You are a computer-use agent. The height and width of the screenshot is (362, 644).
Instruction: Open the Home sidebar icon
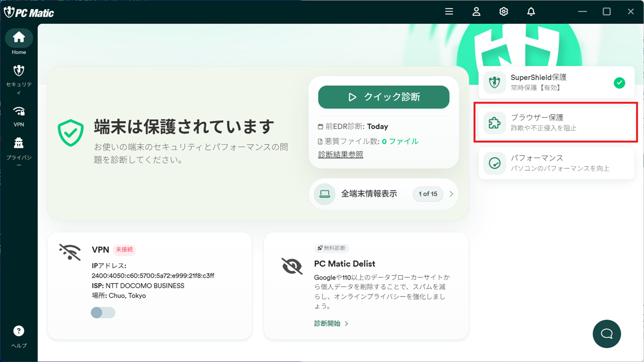tap(19, 38)
